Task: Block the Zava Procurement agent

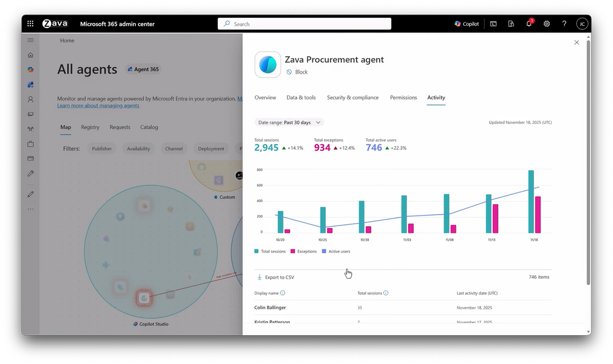Action: point(297,72)
